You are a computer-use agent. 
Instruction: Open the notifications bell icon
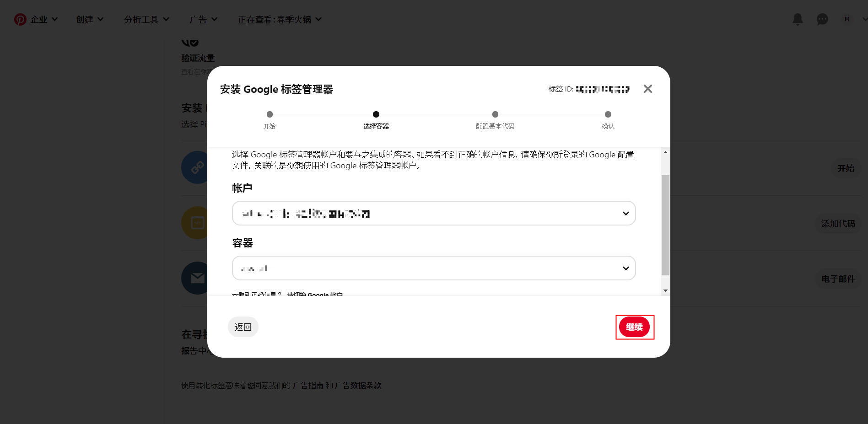[798, 19]
